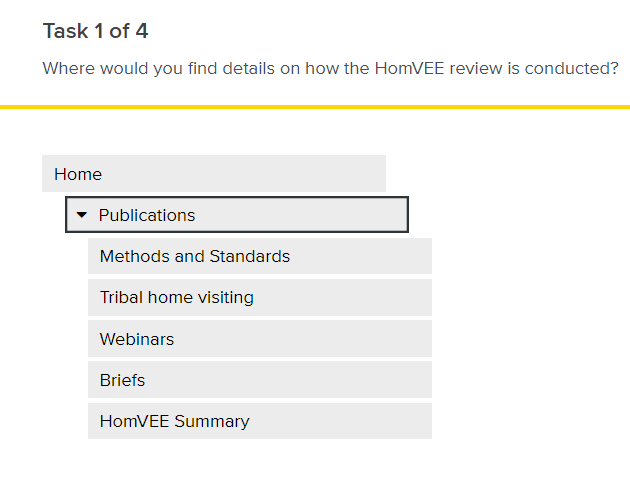Click the yellow divider line

[x=315, y=106]
